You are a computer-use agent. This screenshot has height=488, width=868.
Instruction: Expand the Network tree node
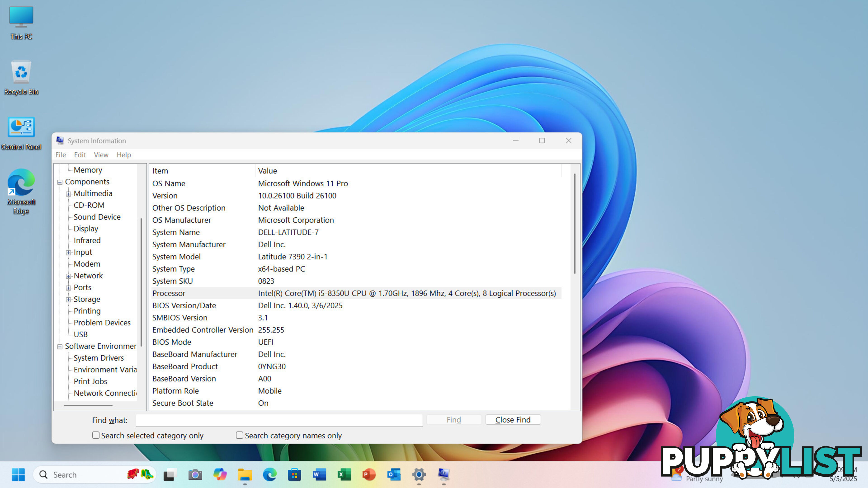pos(68,276)
